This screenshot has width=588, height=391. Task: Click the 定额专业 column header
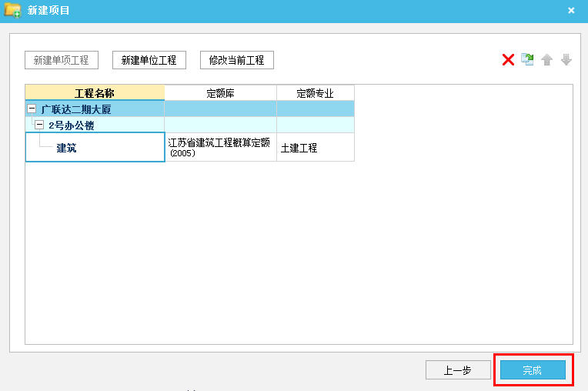click(315, 93)
